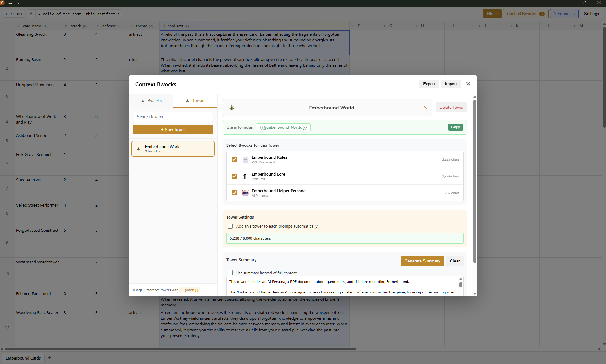Click the Search towers input field

173,117
